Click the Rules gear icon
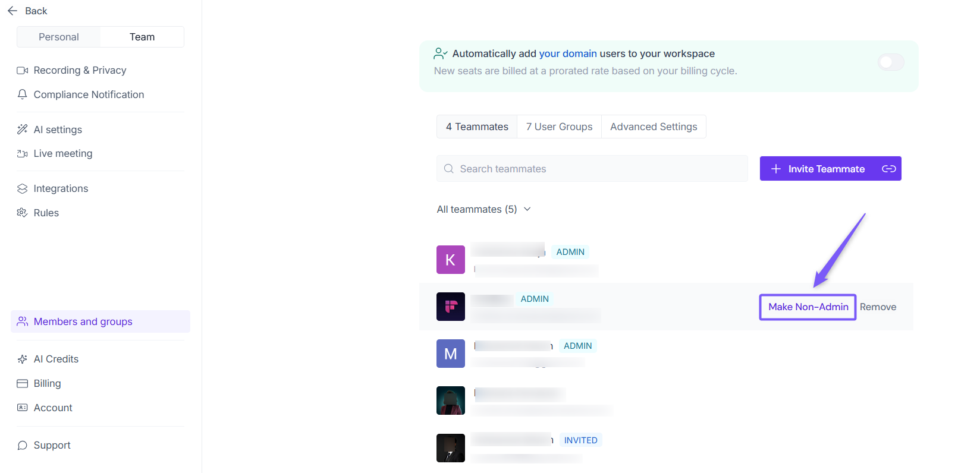980x473 pixels. [23, 213]
